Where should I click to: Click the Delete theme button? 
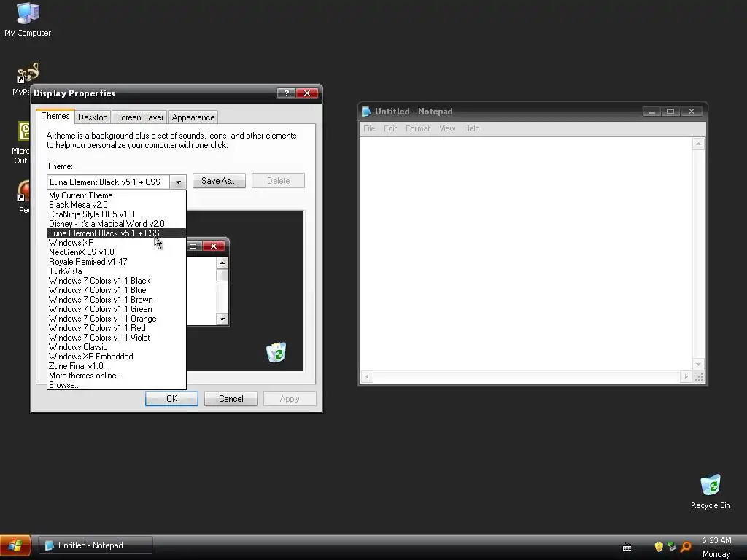[278, 181]
